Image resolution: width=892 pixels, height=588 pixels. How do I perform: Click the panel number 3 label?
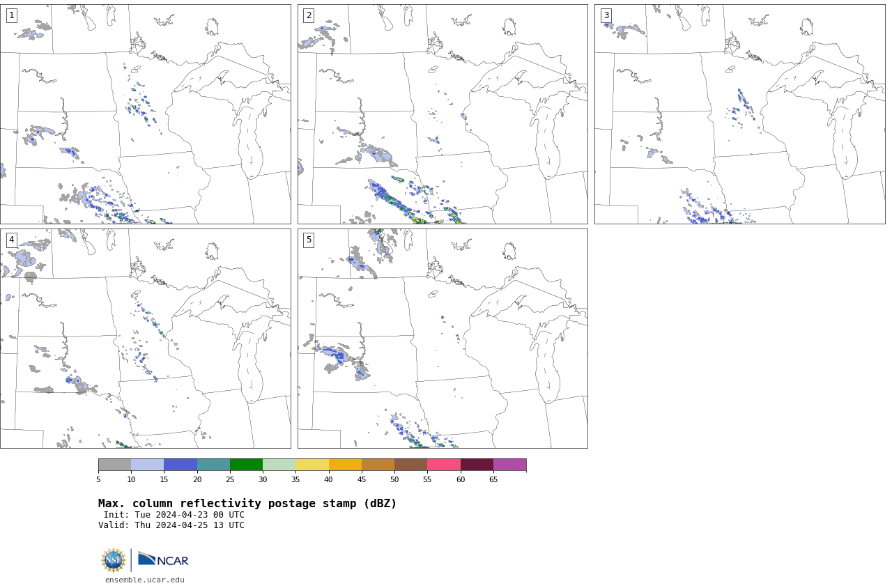pos(606,15)
